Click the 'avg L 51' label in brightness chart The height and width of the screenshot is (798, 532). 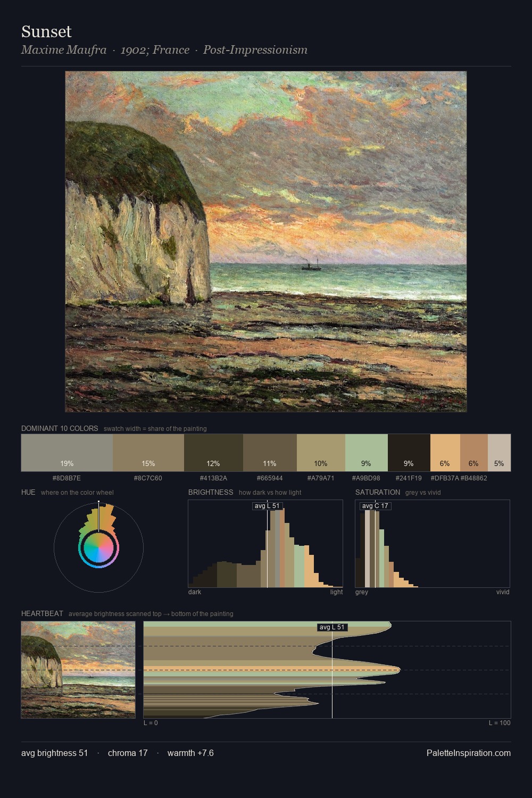tap(267, 506)
